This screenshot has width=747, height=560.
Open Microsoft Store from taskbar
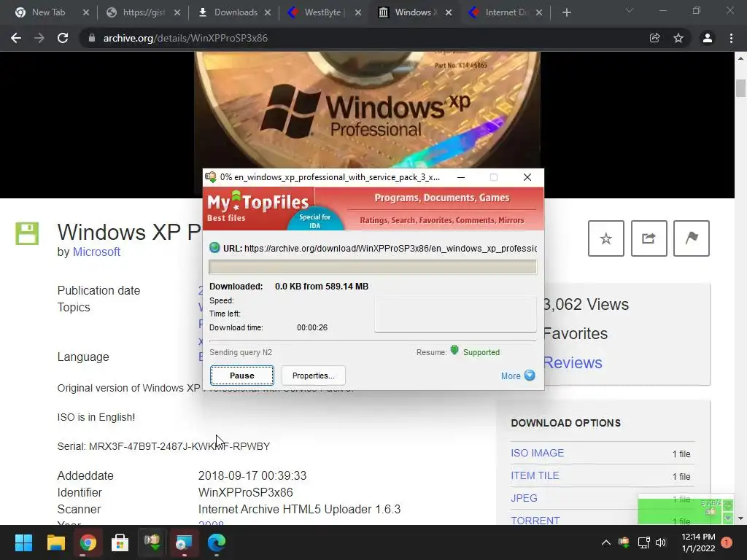click(120, 542)
